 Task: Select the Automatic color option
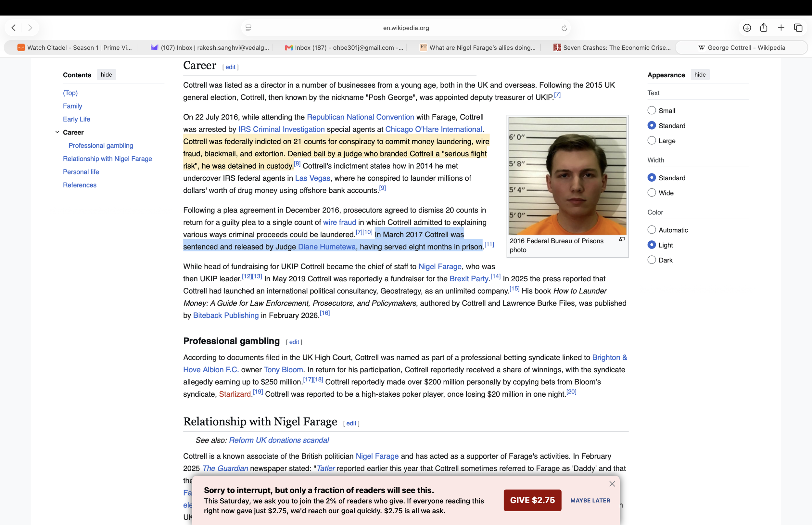coord(652,230)
